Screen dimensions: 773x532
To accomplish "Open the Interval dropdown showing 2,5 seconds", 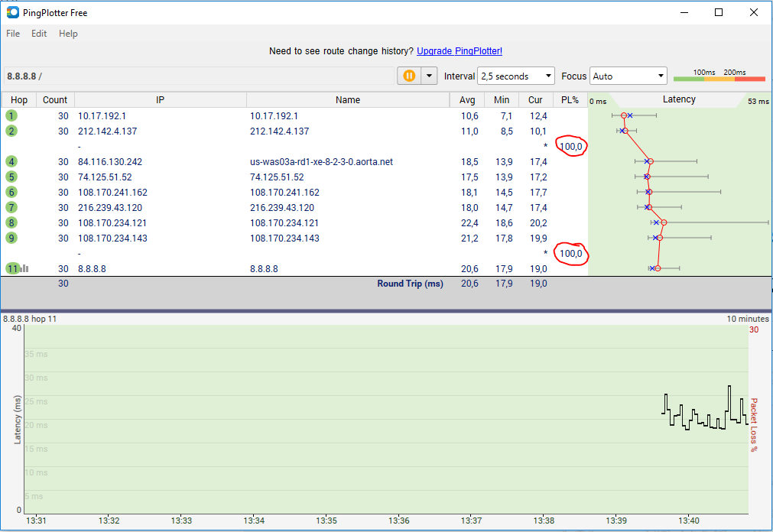I will pos(516,76).
